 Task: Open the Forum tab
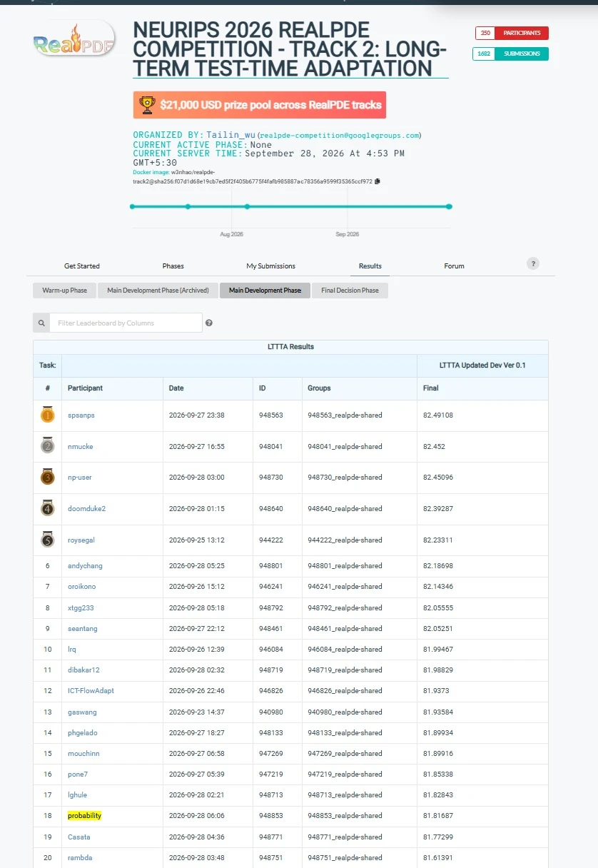pyautogui.click(x=454, y=266)
